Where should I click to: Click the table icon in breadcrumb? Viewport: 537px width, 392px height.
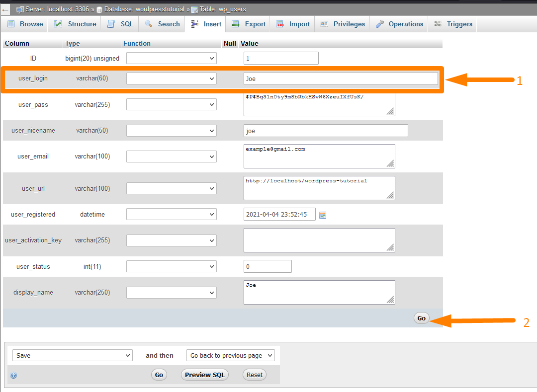(x=194, y=9)
